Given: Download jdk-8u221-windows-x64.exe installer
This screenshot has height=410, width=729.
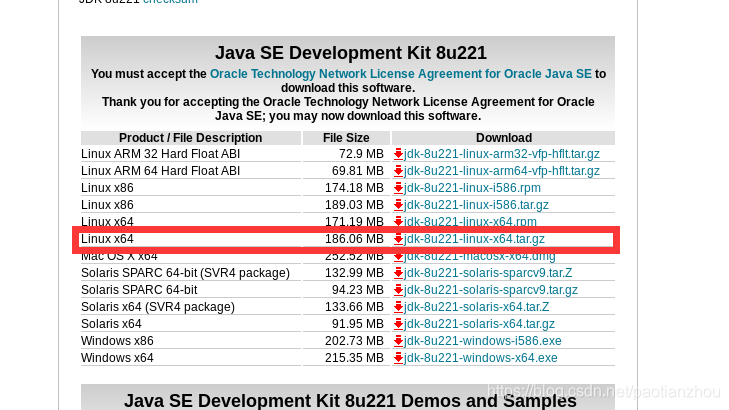Looking at the screenshot, I should pos(481,358).
